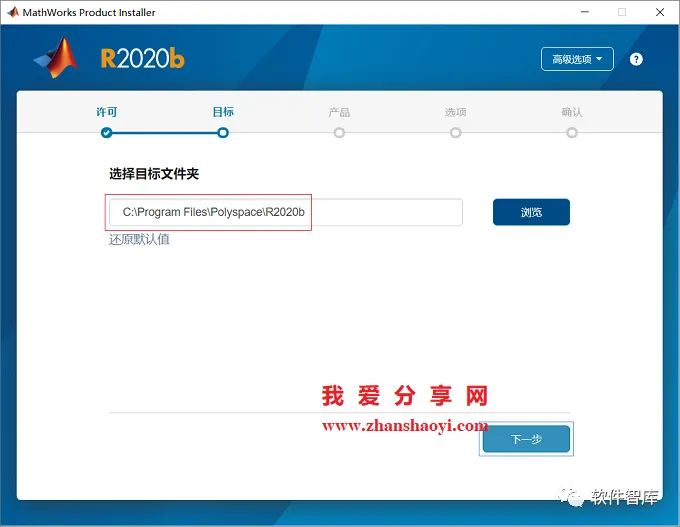Click the 选择目标文件夹 heading
The height and width of the screenshot is (527, 680).
(154, 174)
